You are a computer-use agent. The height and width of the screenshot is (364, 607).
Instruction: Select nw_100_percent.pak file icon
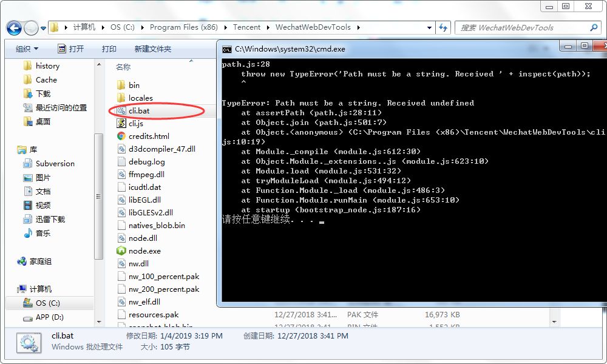pyautogui.click(x=121, y=276)
